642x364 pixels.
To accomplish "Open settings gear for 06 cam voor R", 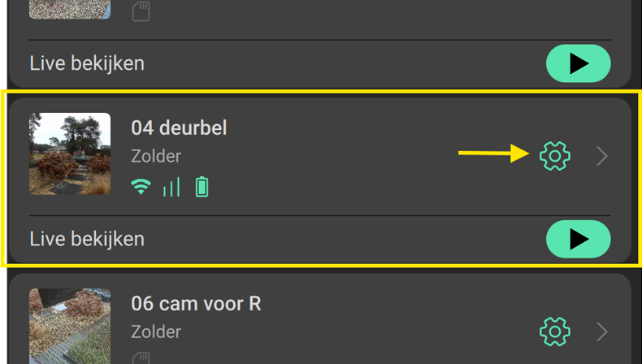I will tap(555, 331).
